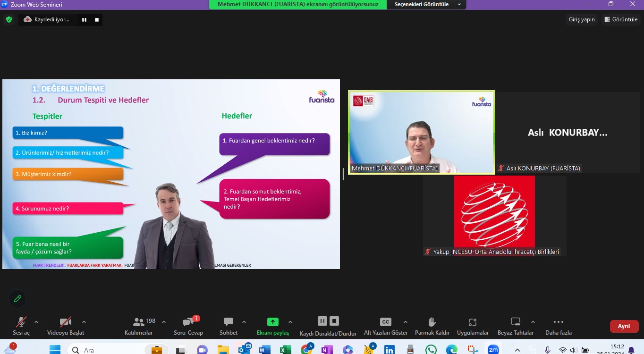Select Aslı KONURBAY participant tile
The width and height of the screenshot is (644, 354).
tap(568, 132)
